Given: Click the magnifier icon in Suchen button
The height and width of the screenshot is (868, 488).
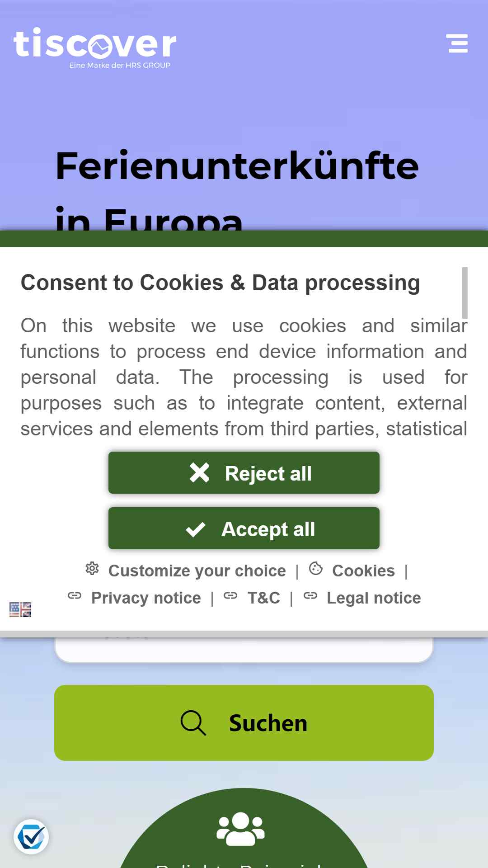Looking at the screenshot, I should (x=193, y=722).
